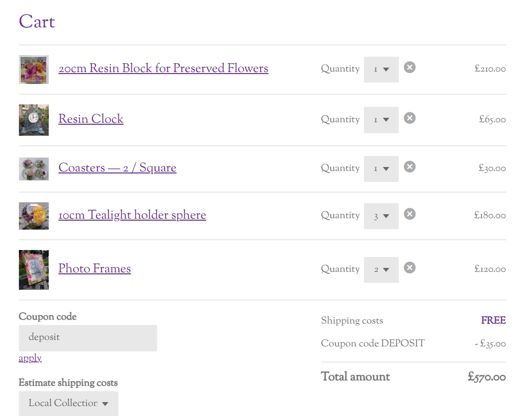Change quantity of Tealight holder sphere

pos(381,216)
